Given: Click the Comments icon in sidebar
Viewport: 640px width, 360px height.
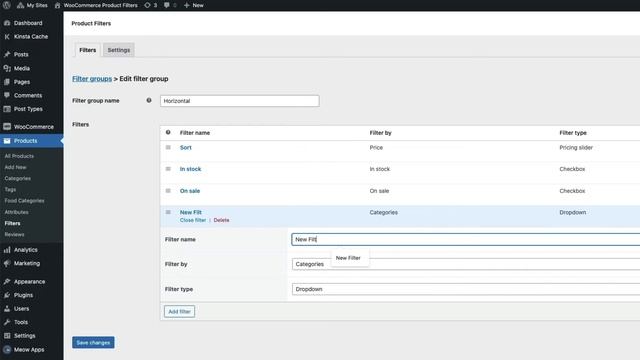Looking at the screenshot, I should (x=7, y=95).
